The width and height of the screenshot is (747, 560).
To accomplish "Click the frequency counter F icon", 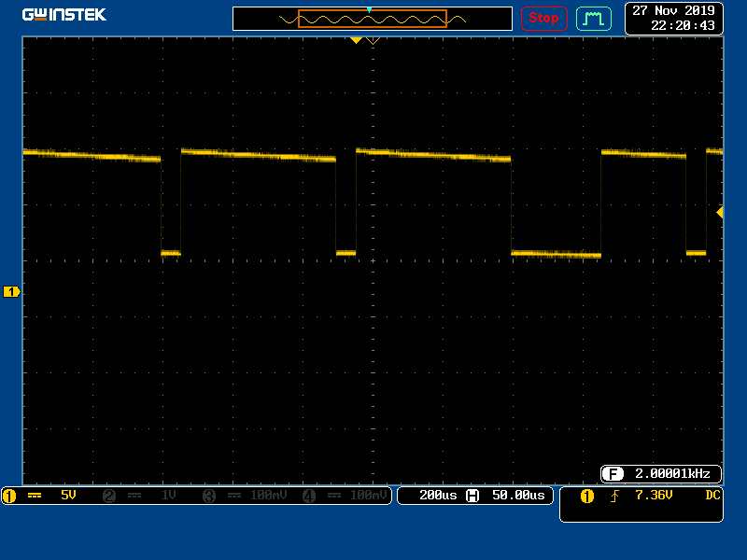I will [613, 473].
